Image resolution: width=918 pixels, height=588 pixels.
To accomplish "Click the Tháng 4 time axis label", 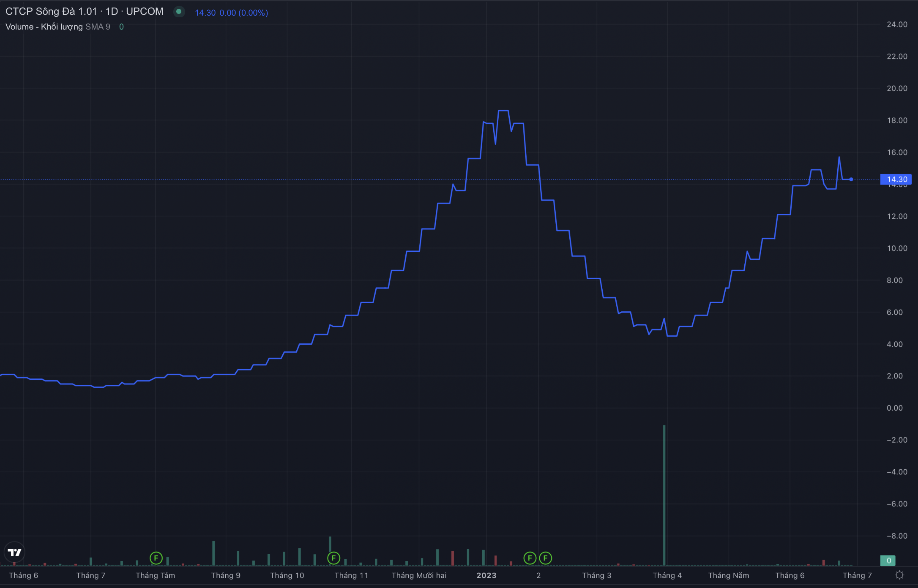I will pos(667,575).
